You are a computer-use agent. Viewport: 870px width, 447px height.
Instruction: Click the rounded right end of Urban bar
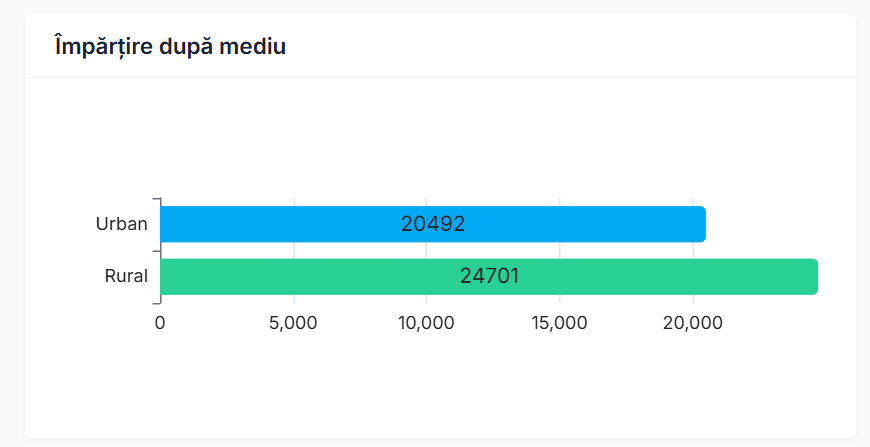702,224
